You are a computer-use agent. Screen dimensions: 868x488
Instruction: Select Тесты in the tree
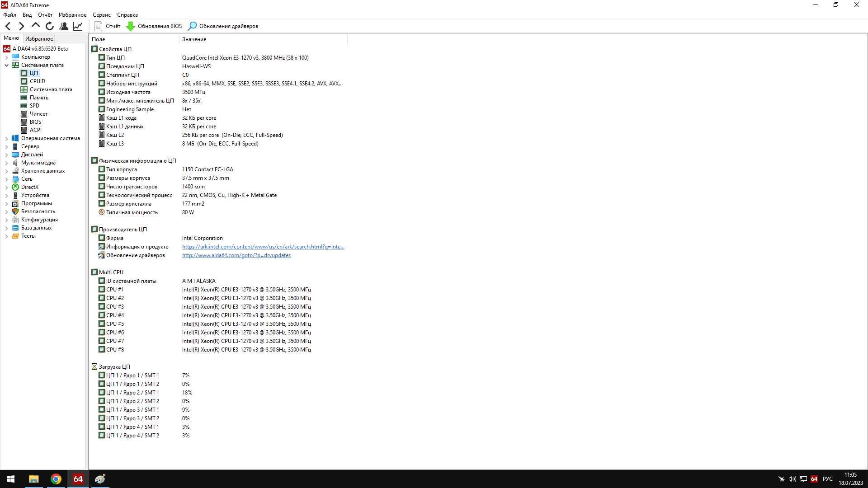28,236
